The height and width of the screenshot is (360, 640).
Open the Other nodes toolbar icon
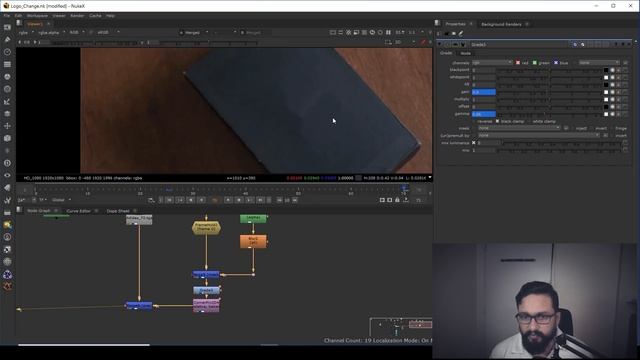coord(7,212)
